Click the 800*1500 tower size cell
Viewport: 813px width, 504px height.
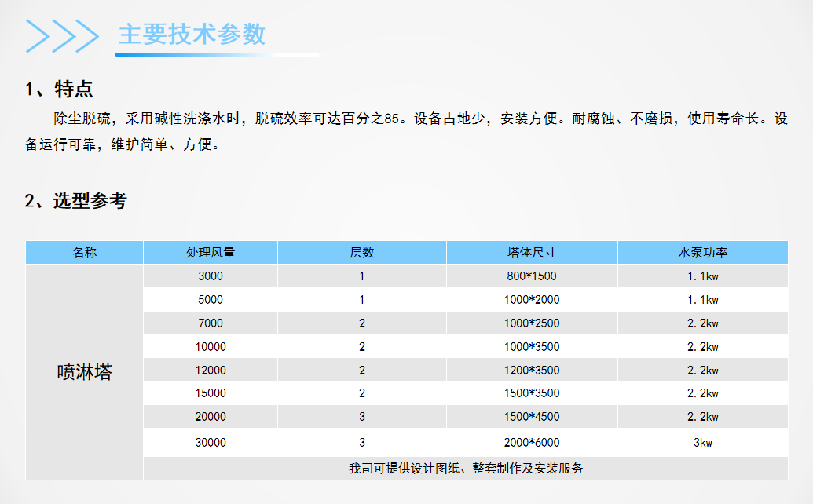click(532, 276)
